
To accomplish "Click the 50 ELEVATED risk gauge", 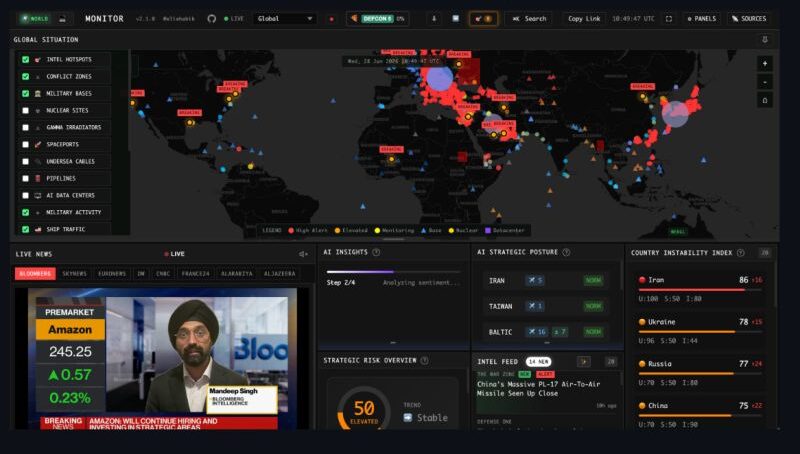I will [x=364, y=410].
